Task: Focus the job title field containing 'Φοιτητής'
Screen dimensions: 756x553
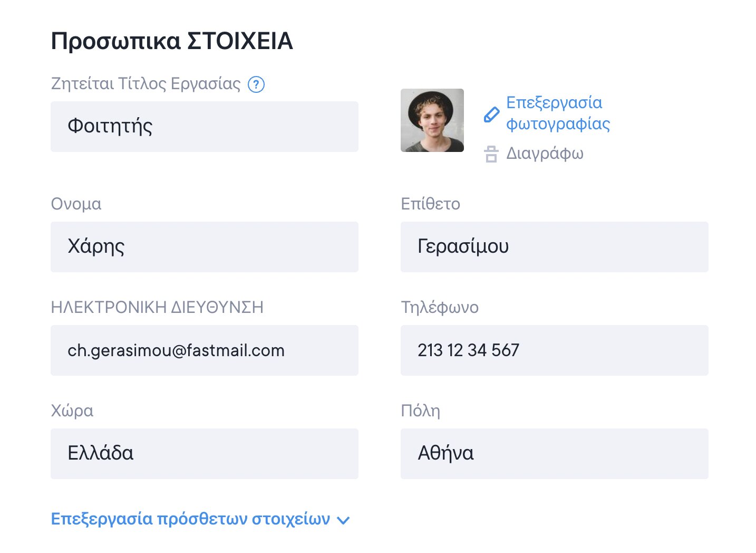Action: tap(205, 127)
